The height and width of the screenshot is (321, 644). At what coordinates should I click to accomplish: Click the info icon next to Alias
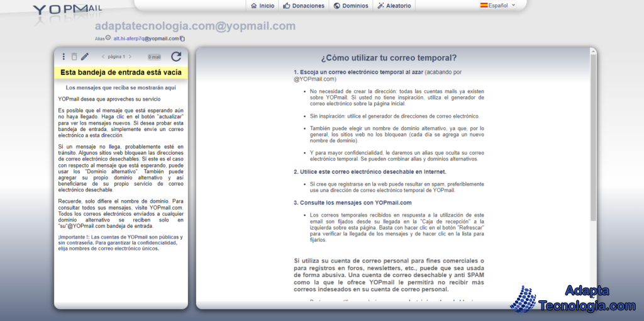tap(108, 38)
